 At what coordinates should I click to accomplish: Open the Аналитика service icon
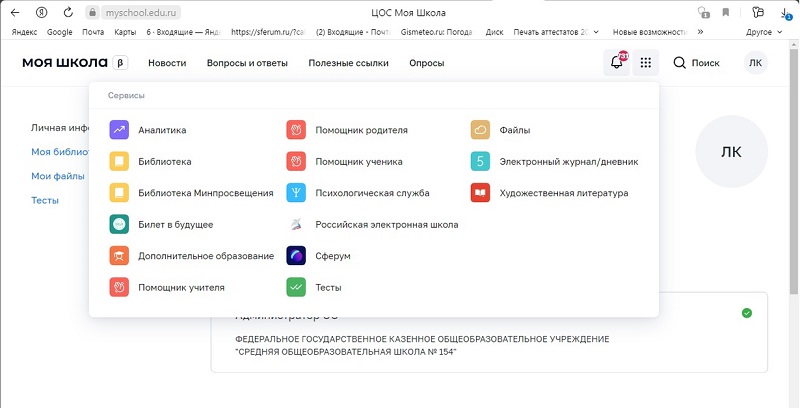pyautogui.click(x=119, y=130)
